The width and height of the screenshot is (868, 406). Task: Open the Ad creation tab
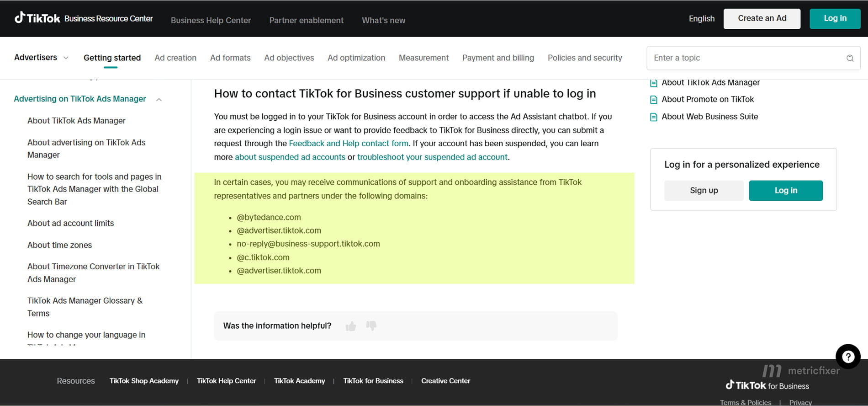[x=175, y=58]
